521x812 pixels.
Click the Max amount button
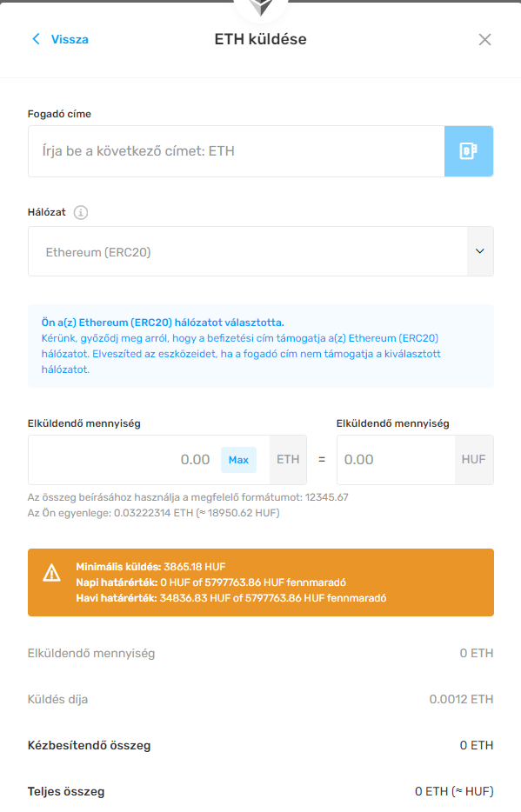238,460
